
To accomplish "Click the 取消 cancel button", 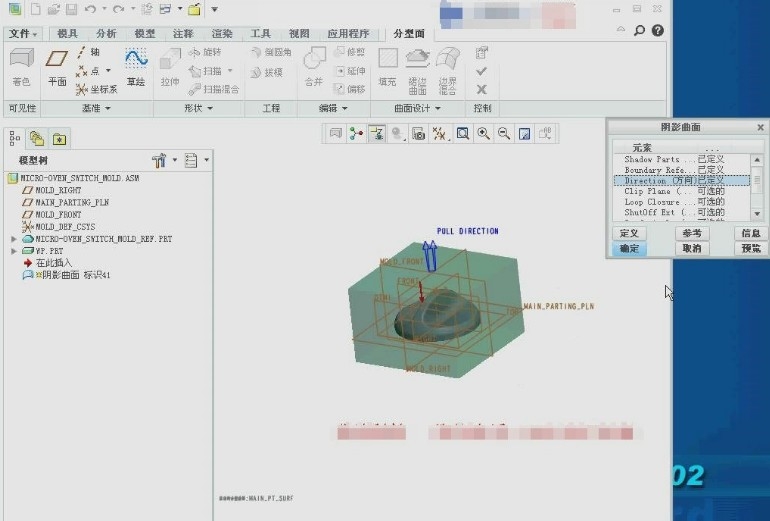I will (692, 248).
